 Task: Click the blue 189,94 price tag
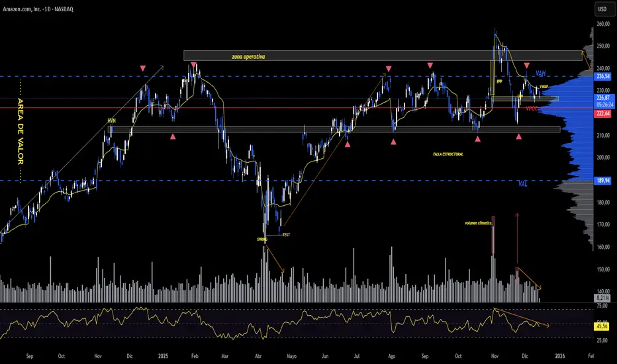[602, 181]
